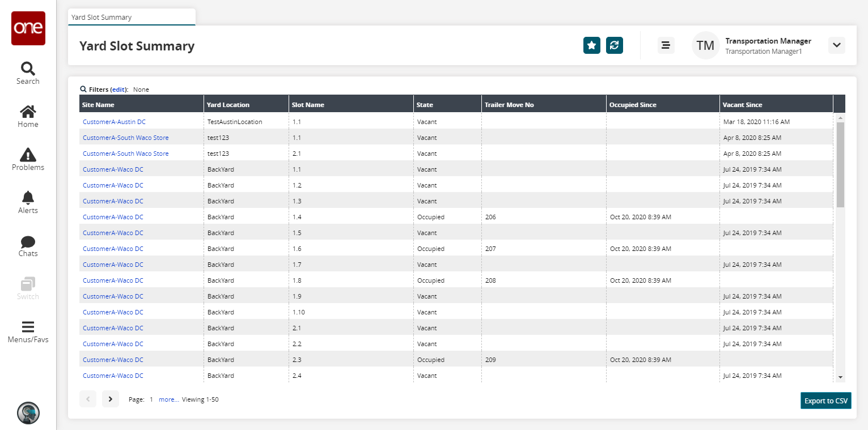The height and width of the screenshot is (430, 868).
Task: Edit the report filters
Action: (x=118, y=90)
